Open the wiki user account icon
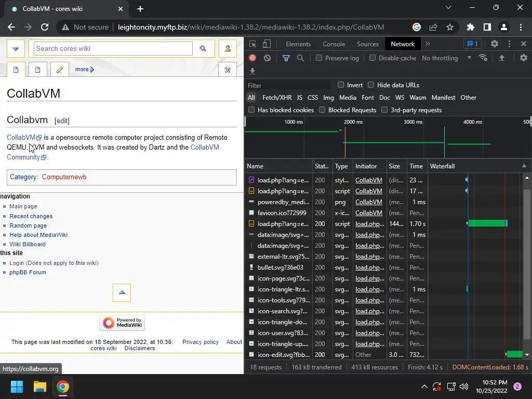 click(228, 48)
